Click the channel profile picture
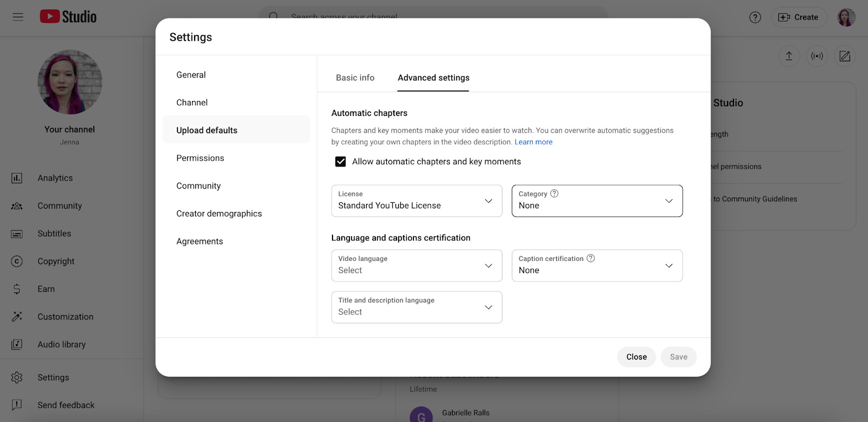The width and height of the screenshot is (868, 422). point(69,82)
